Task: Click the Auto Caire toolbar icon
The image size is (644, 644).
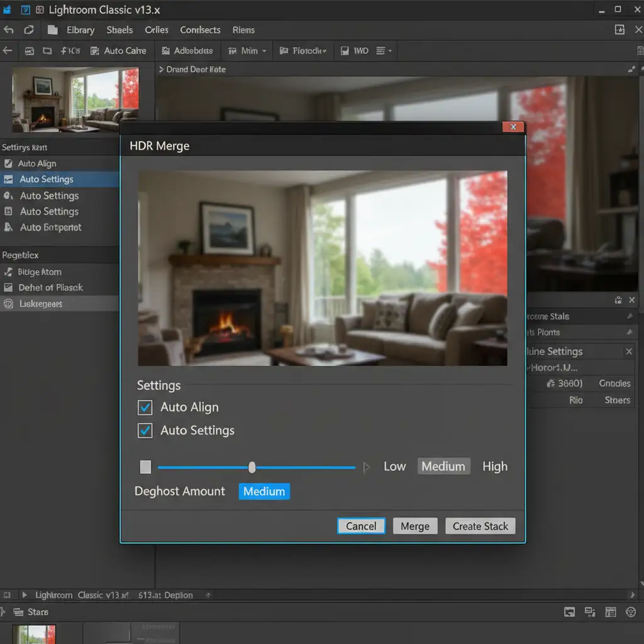Action: (x=95, y=51)
